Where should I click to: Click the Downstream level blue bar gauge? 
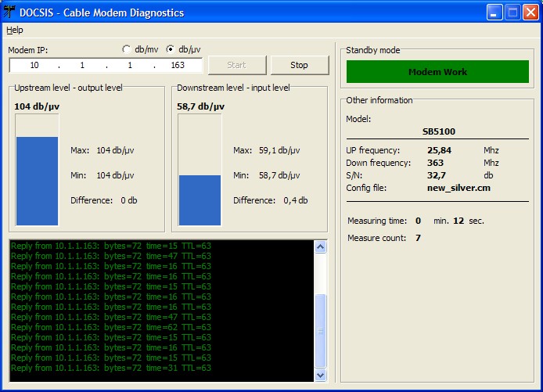200,170
